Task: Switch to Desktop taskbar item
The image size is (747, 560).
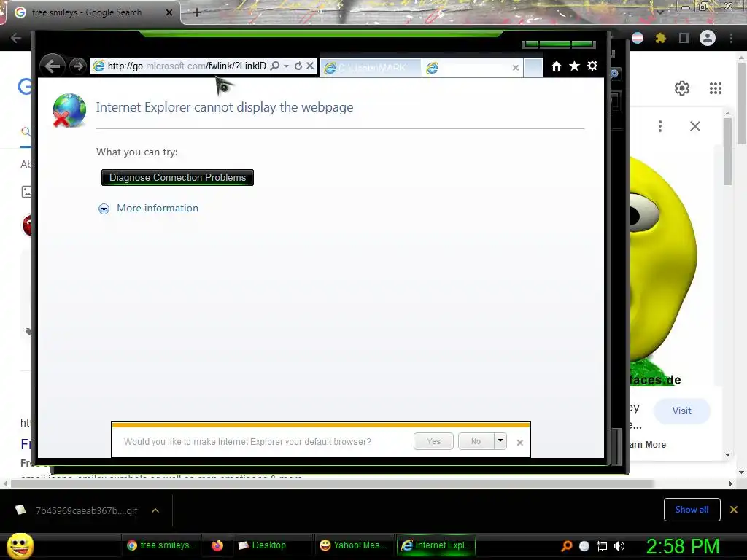Action: pos(273,545)
